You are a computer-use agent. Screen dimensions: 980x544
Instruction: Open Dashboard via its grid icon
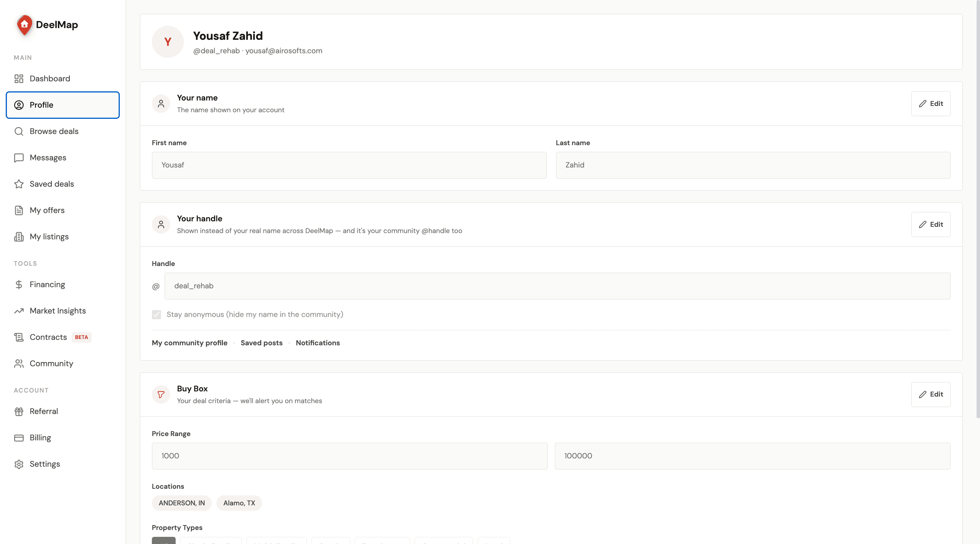19,79
